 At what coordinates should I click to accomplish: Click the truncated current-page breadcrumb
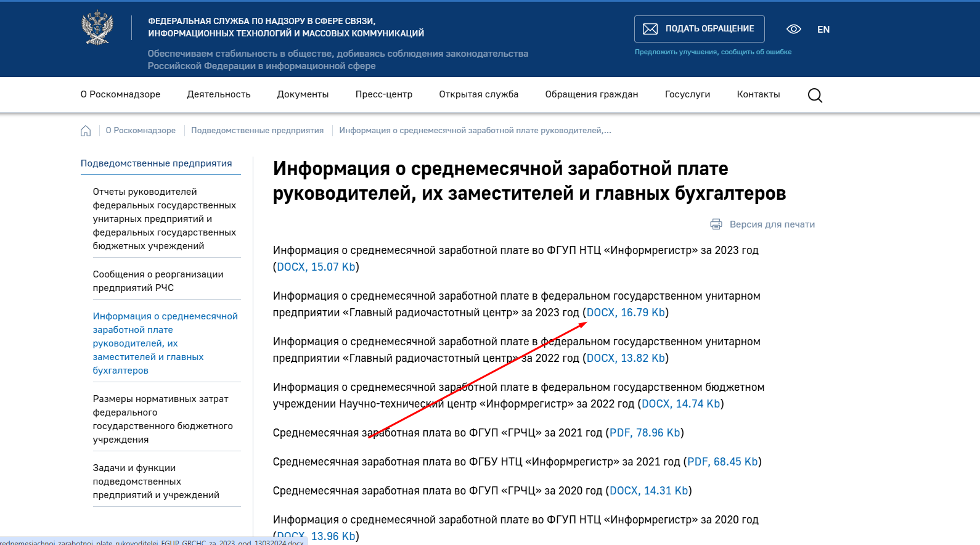click(x=475, y=131)
